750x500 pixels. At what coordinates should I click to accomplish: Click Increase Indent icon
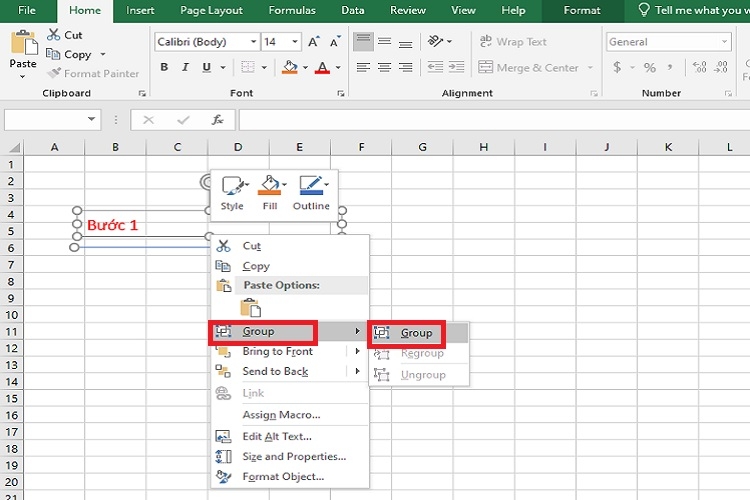456,67
